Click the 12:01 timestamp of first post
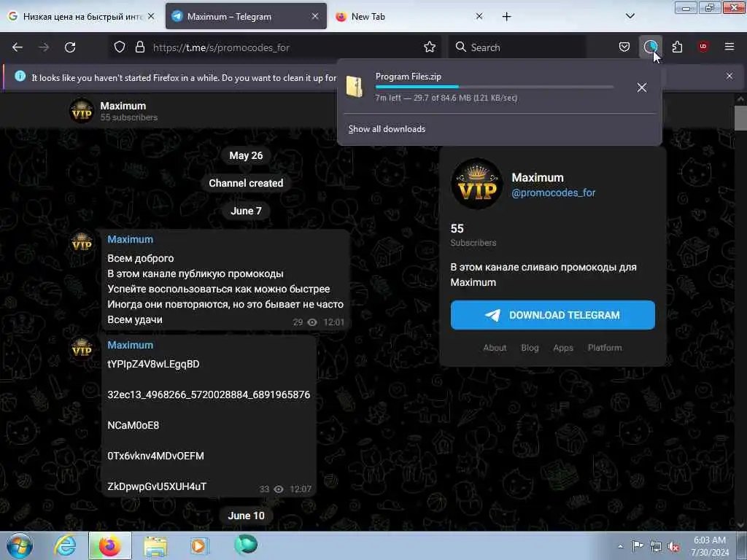Viewport: 747px width, 560px height. pos(333,322)
